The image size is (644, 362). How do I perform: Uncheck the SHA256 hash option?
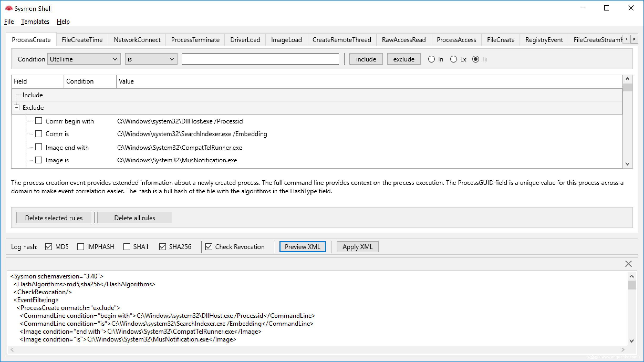click(163, 247)
